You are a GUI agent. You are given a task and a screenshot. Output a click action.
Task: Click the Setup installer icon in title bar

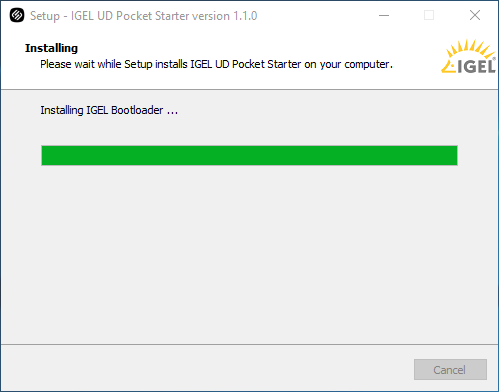pyautogui.click(x=17, y=15)
